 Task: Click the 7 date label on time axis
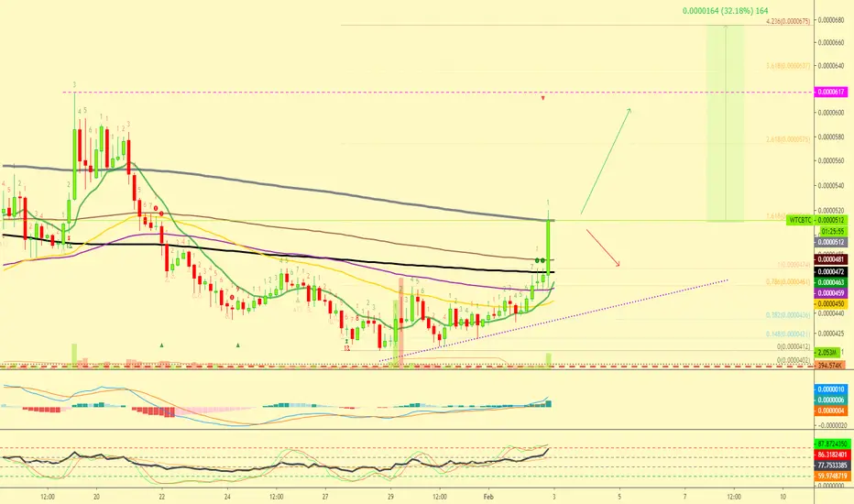click(x=684, y=497)
